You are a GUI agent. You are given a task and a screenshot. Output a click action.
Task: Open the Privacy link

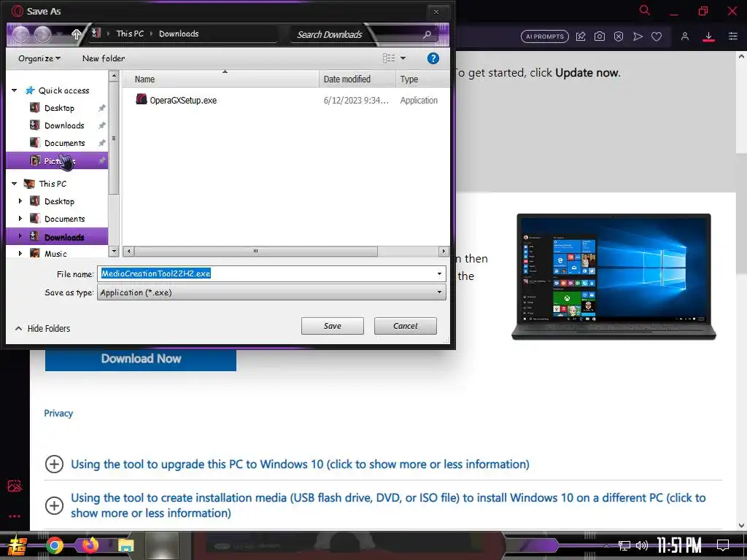[58, 413]
